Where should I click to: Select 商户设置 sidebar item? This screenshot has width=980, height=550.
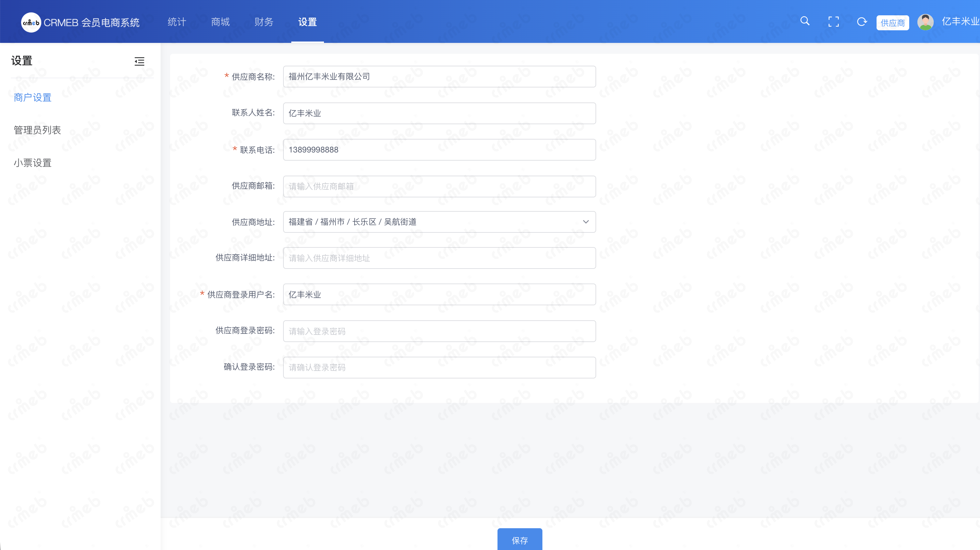tap(33, 98)
